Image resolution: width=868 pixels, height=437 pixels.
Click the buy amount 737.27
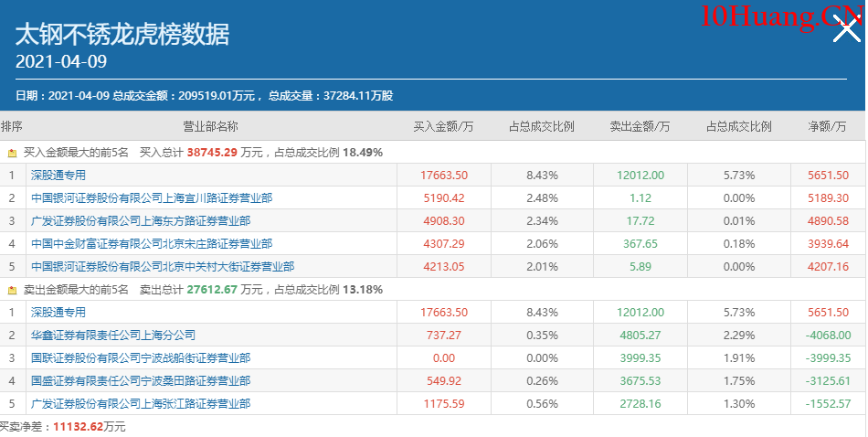tap(444, 336)
